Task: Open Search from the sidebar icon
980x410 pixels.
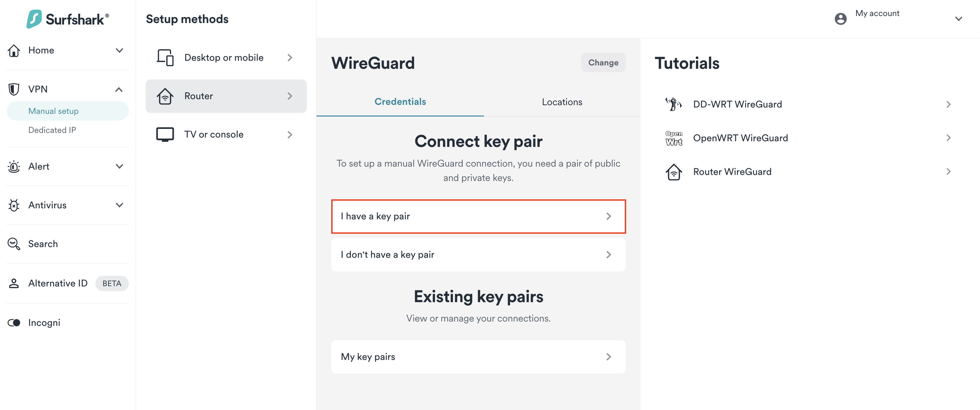Action: 14,244
